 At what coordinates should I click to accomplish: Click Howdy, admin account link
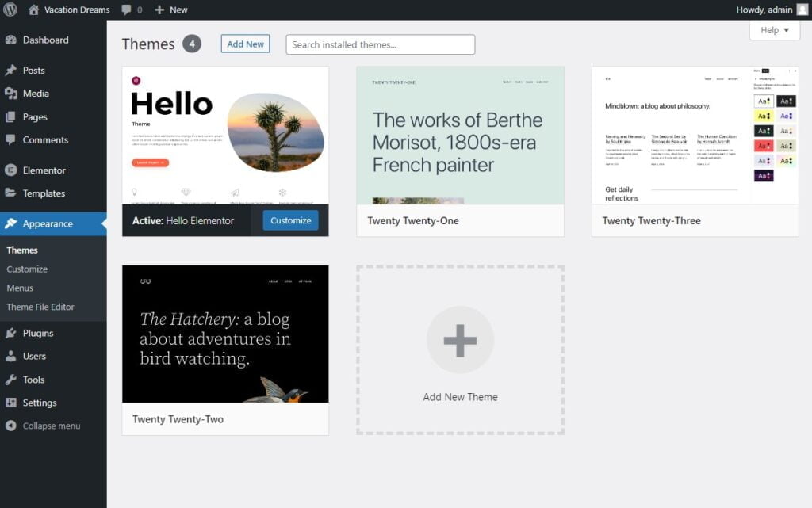pyautogui.click(x=764, y=10)
